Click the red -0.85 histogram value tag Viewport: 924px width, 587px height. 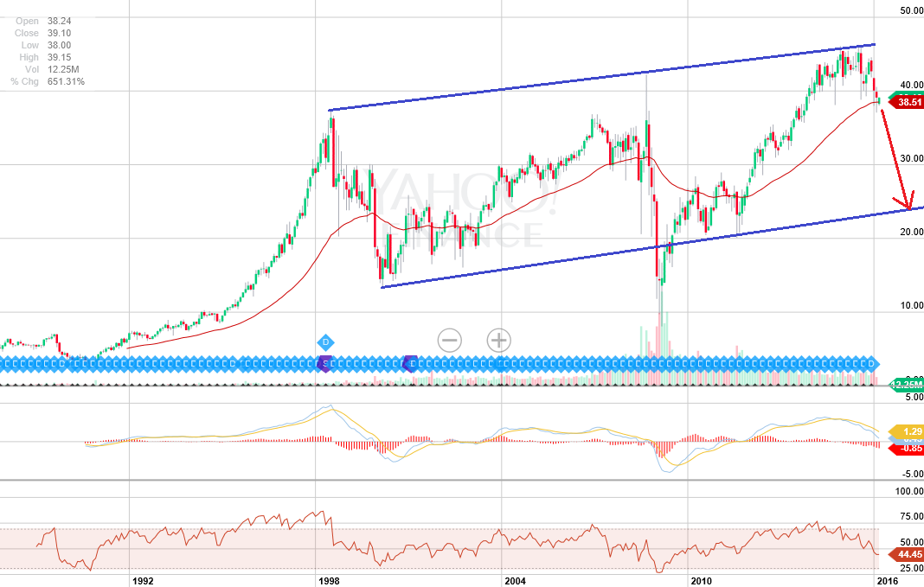click(x=908, y=448)
